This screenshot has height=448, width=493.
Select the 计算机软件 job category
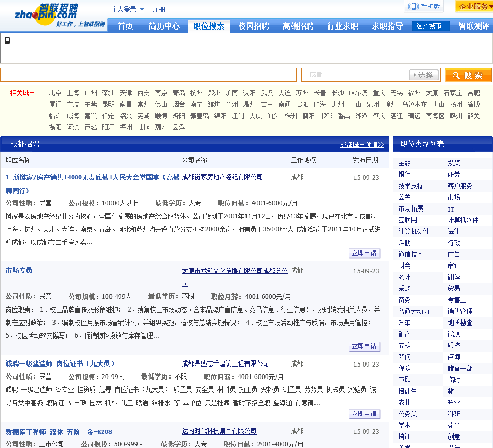point(463,220)
